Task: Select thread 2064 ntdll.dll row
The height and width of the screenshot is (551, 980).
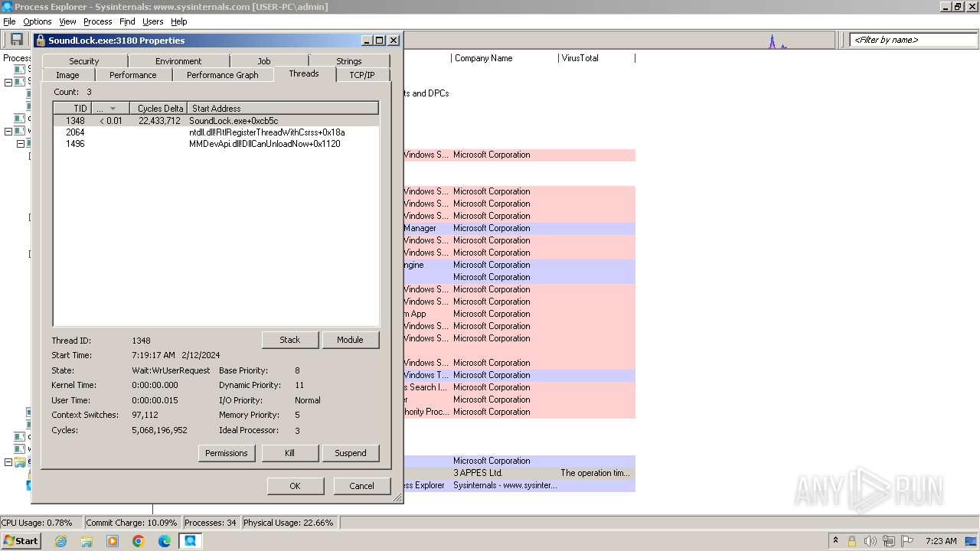Action: coord(216,132)
